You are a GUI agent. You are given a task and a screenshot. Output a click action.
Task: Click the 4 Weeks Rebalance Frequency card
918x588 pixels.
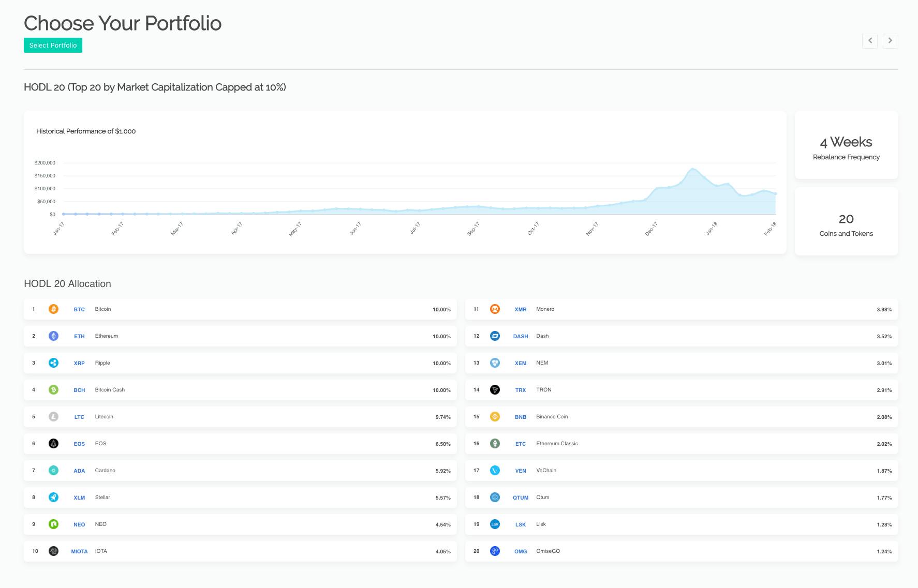coord(846,145)
